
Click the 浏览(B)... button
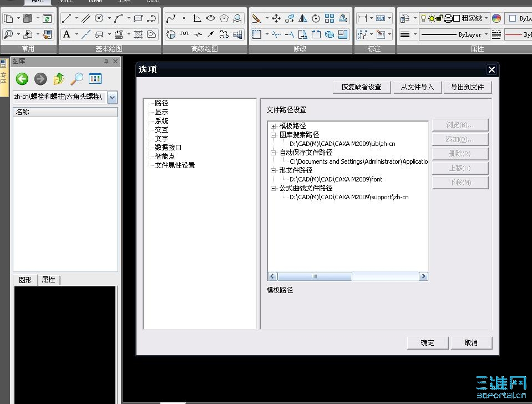point(460,125)
